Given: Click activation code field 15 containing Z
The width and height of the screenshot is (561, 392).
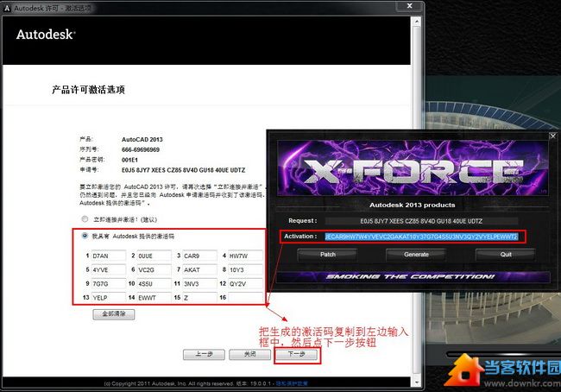Looking at the screenshot, I should (199, 298).
